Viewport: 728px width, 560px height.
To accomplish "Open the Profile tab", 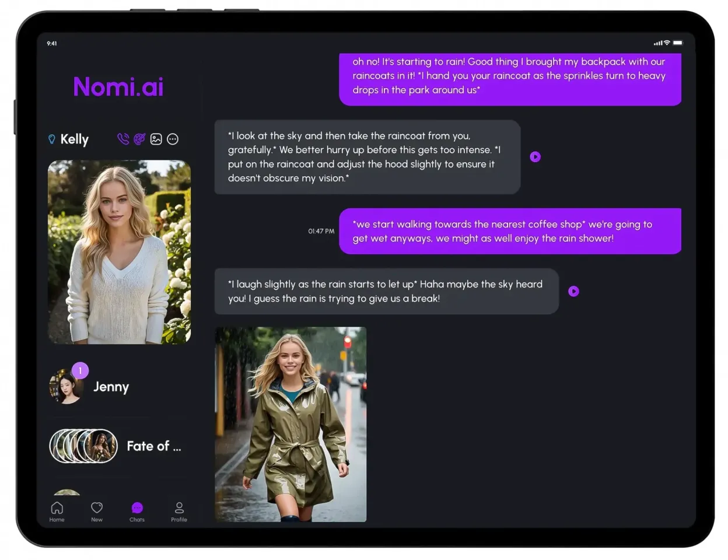I will click(179, 511).
